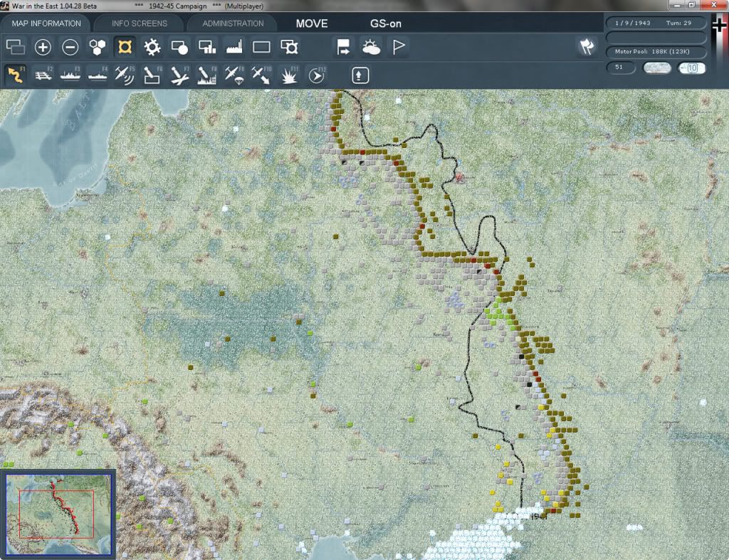Viewport: 729px width, 560px height.
Task: Open the Administration tab
Action: coord(233,23)
